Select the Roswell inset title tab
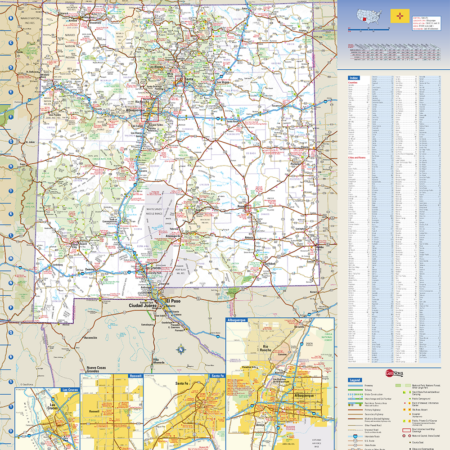450x450 pixels. 135,376
